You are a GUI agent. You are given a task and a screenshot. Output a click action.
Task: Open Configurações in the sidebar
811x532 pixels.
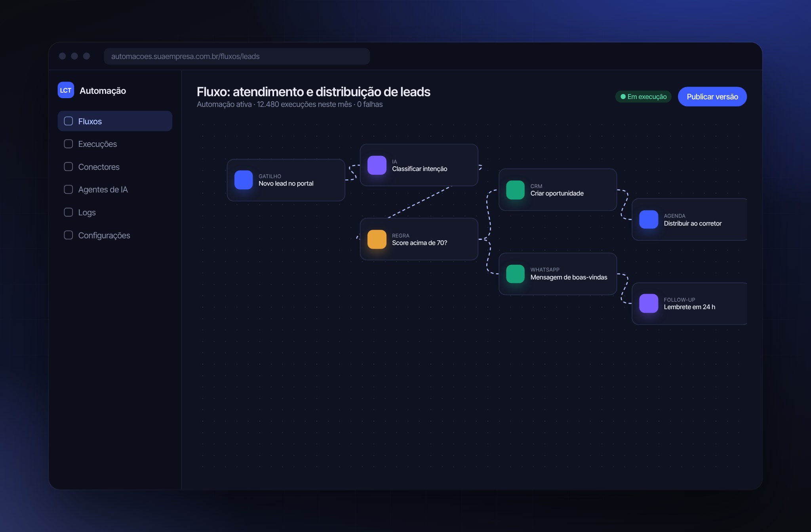coord(115,235)
